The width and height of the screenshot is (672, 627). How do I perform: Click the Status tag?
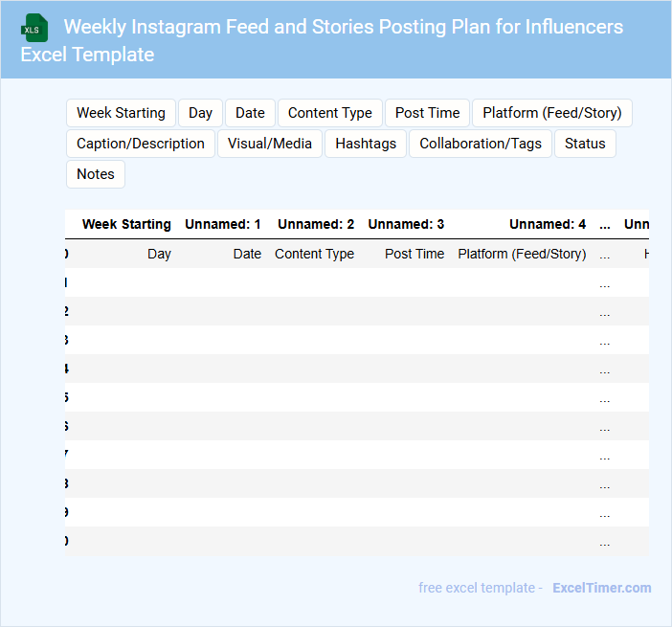[x=585, y=144]
